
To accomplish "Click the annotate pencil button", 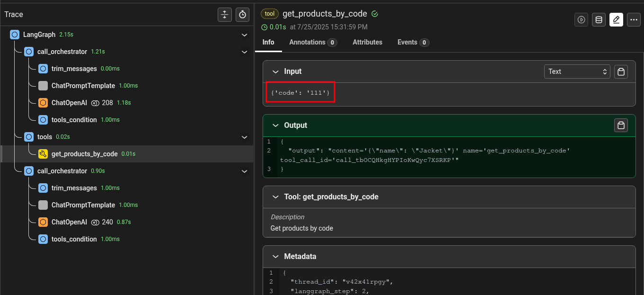I will [616, 20].
